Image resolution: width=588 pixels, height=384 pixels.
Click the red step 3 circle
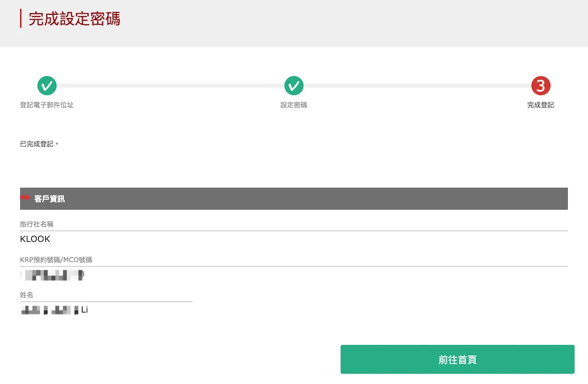(540, 86)
